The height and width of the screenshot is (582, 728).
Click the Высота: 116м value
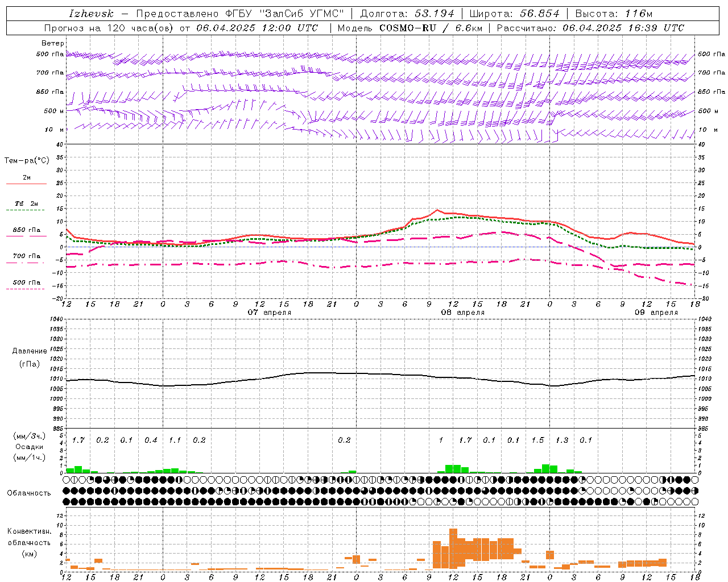click(x=613, y=14)
